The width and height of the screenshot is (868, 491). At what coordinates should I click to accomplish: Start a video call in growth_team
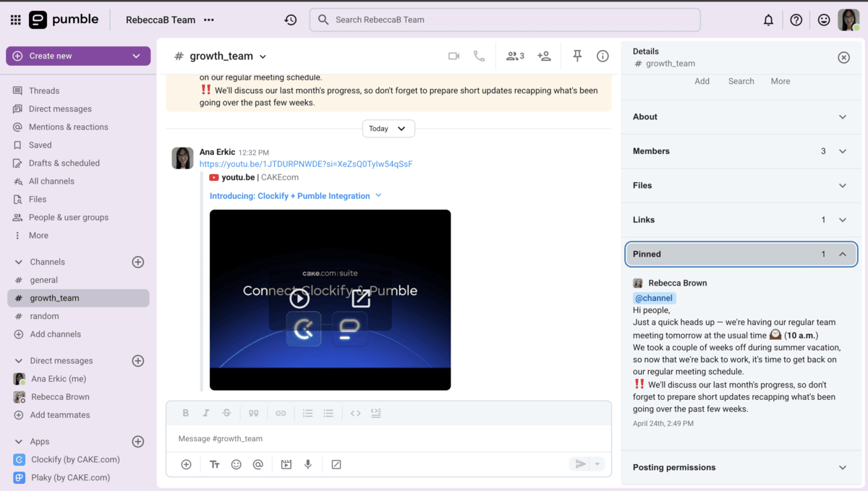coord(454,55)
